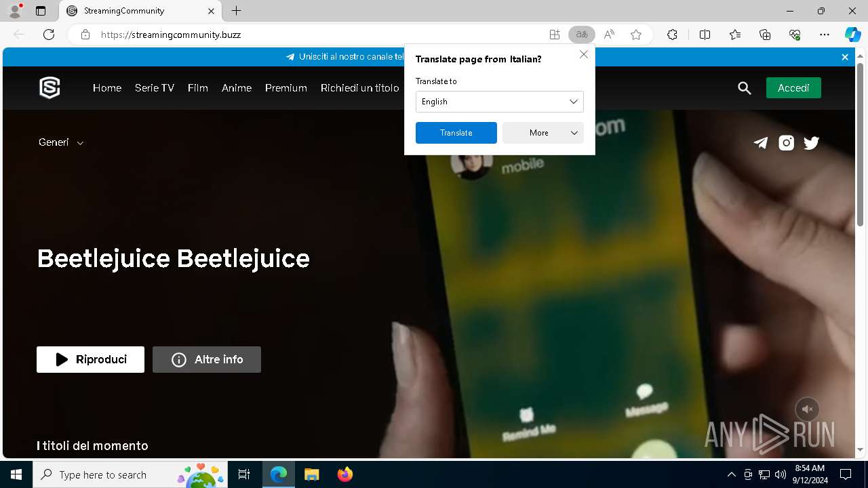View site information lock icon
The height and width of the screenshot is (488, 868).
coord(85,35)
